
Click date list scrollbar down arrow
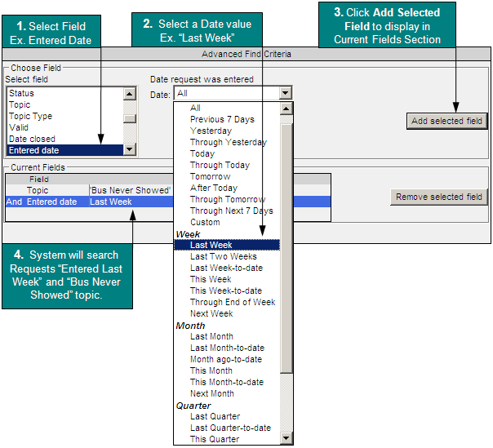286,439
